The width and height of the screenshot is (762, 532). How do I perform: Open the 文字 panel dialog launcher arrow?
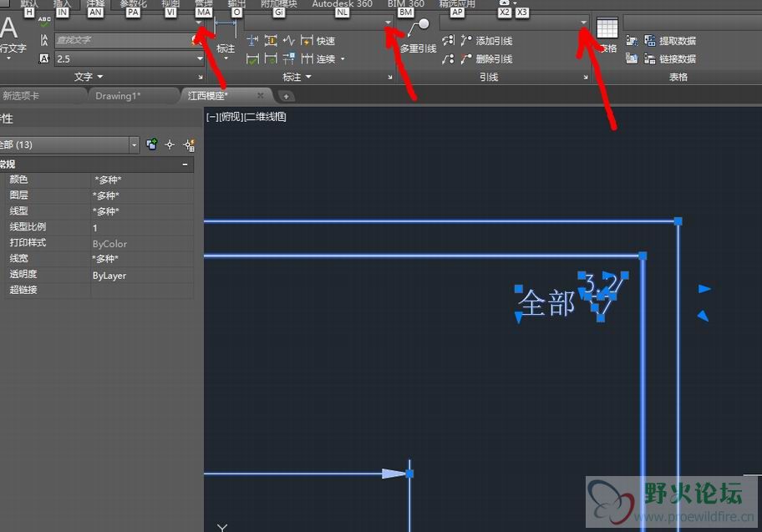(x=201, y=77)
